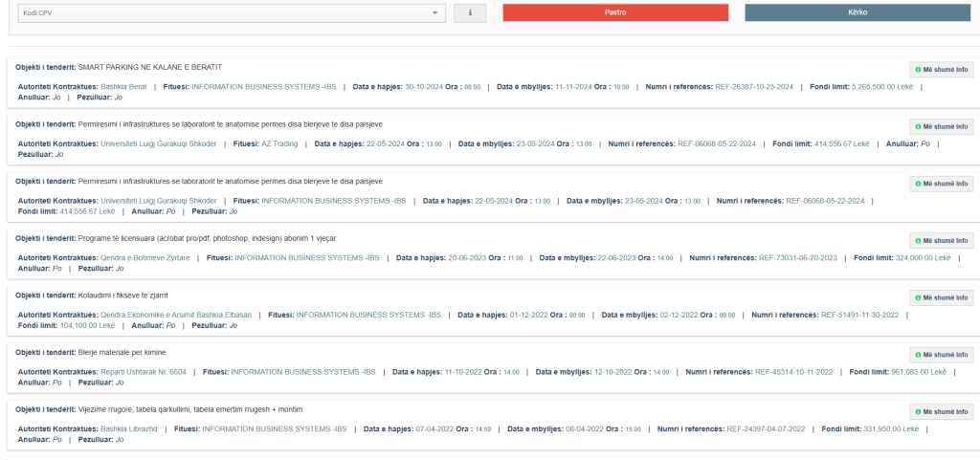Click the info icon beside Kodi CPV

pos(470,12)
